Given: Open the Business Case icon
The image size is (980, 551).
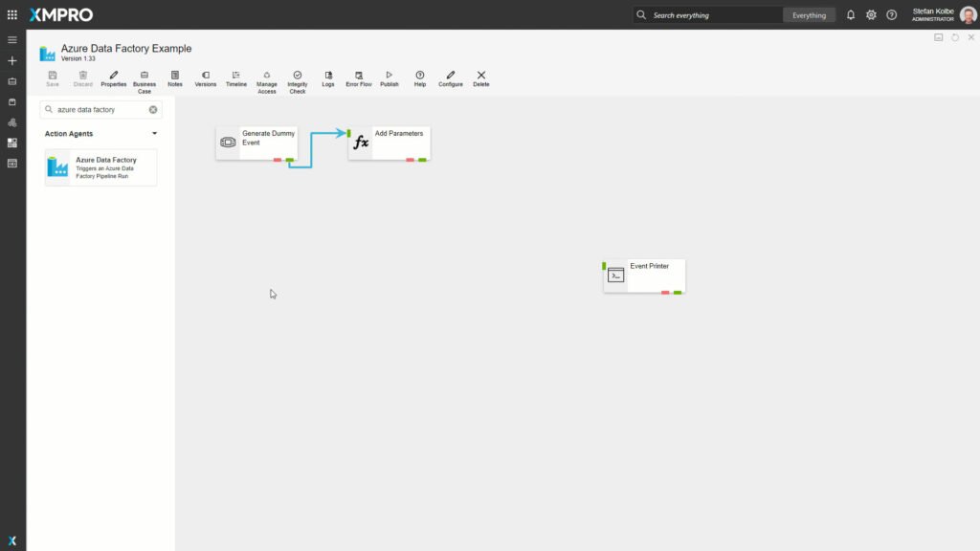Looking at the screenshot, I should point(145,76).
